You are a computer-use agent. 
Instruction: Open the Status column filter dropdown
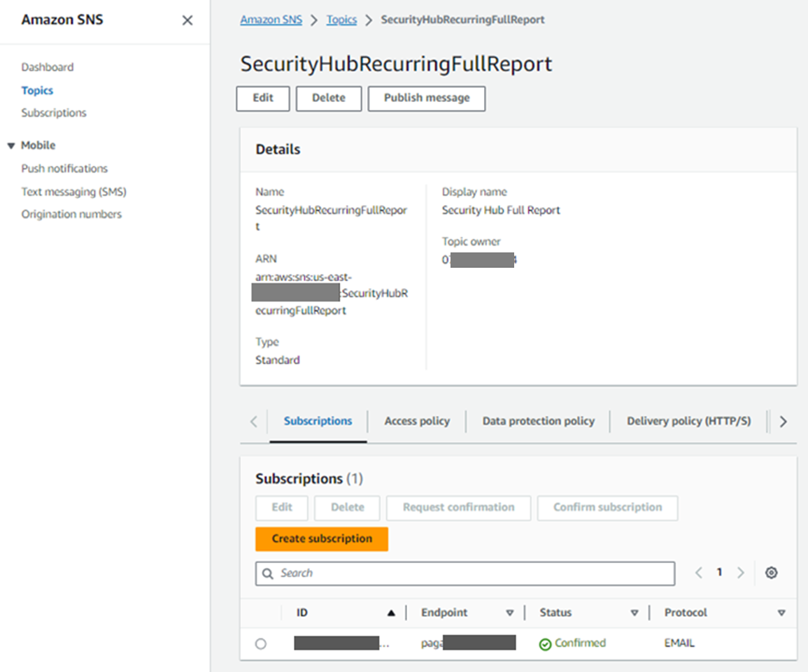coord(634,613)
